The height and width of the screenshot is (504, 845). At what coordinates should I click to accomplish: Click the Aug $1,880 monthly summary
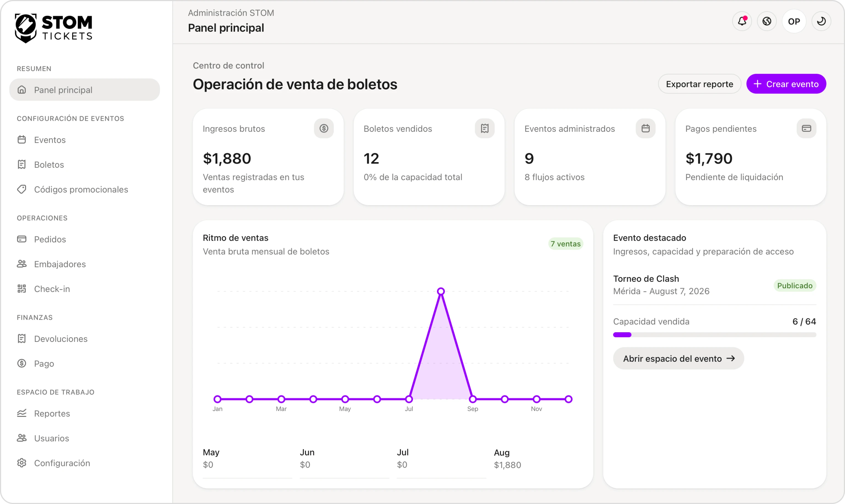coord(507,459)
